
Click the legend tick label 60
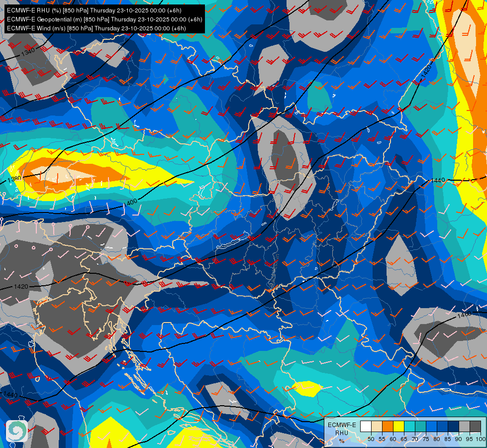click(393, 439)
